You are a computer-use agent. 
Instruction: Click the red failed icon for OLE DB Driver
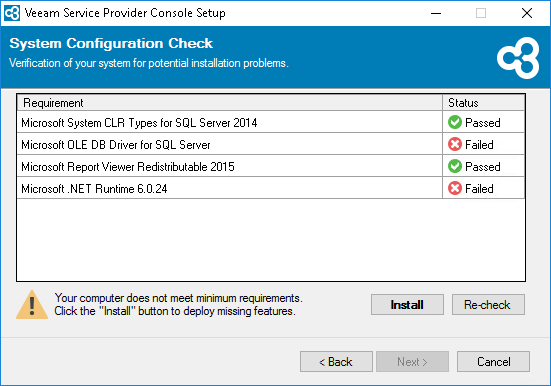[455, 144]
